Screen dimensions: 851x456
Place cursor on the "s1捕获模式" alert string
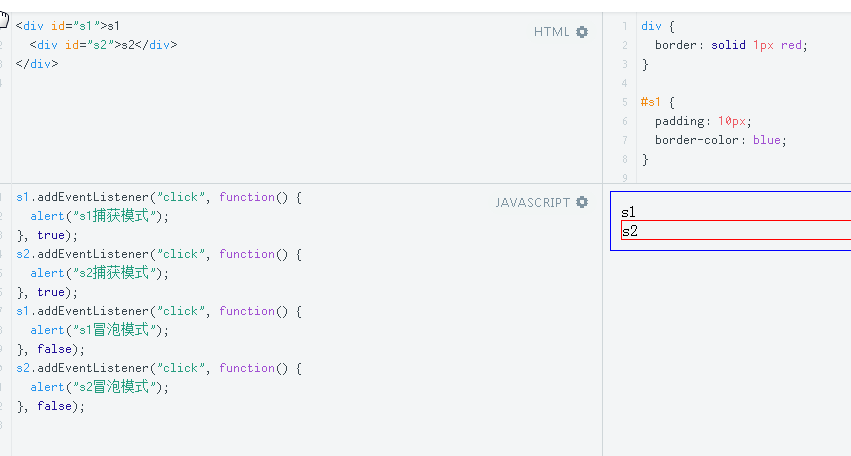116,216
